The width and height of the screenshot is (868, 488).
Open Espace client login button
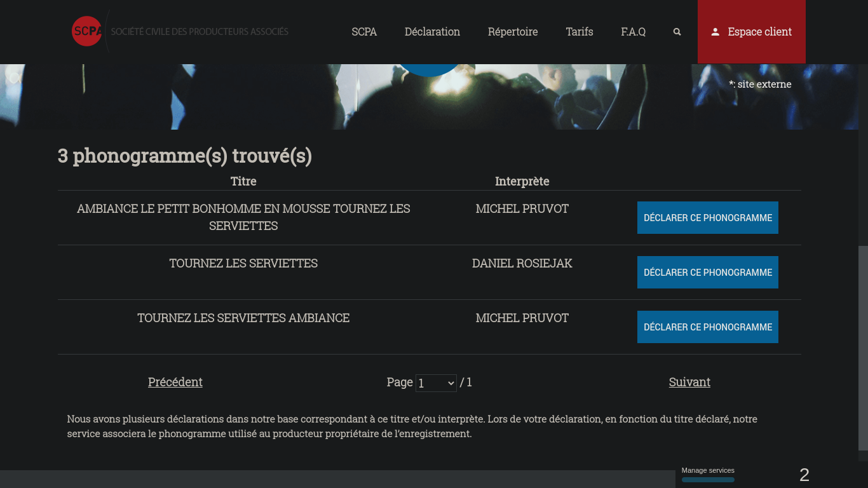click(752, 32)
